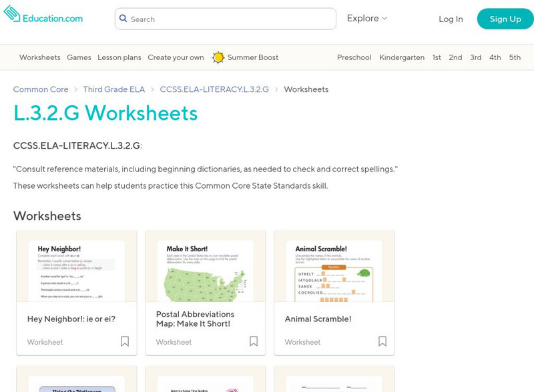Open the Summer Boost link
This screenshot has width=534, height=392.
coord(253,57)
